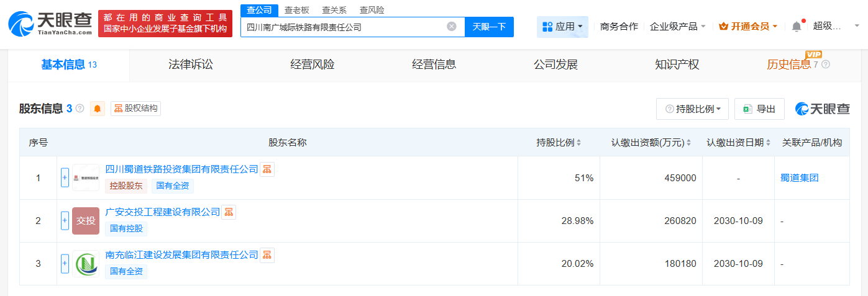Image resolution: width=868 pixels, height=296 pixels.
Task: Click the 国有全资 tag under 南充临江
Action: coord(126,271)
